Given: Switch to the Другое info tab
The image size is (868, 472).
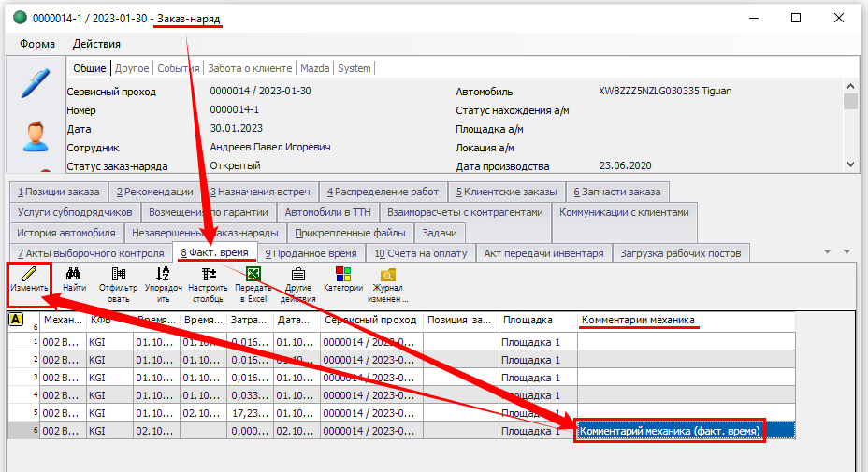Looking at the screenshot, I should coord(133,68).
